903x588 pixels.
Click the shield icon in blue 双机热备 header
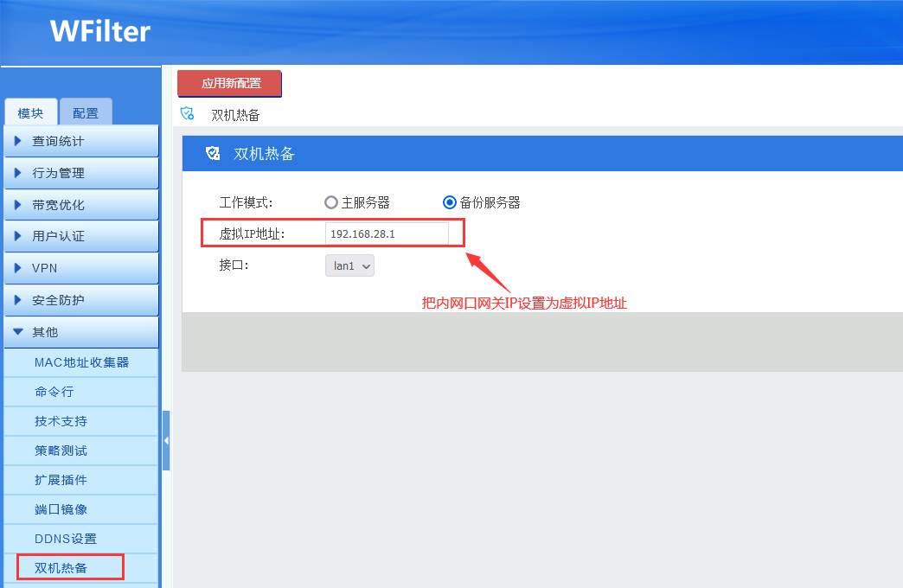click(213, 154)
